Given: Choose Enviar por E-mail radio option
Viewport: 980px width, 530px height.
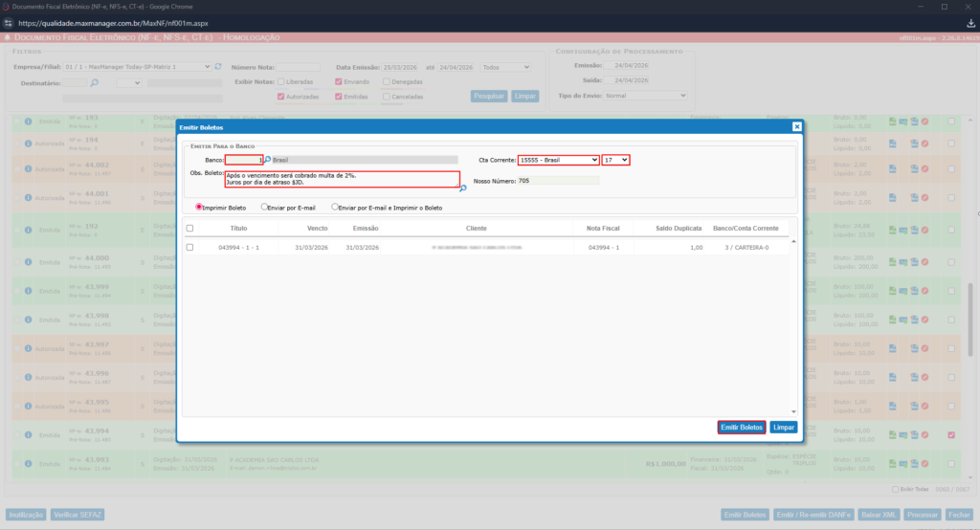Looking at the screenshot, I should click(x=265, y=207).
